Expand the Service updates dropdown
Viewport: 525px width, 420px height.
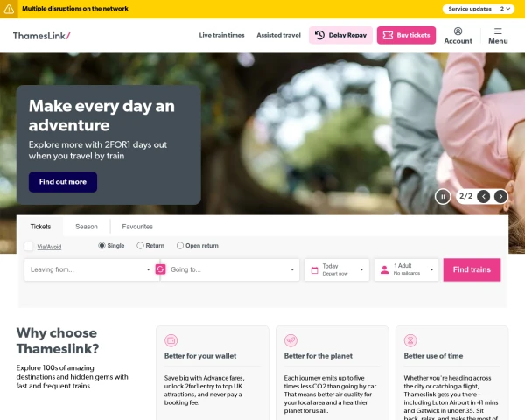tap(479, 9)
